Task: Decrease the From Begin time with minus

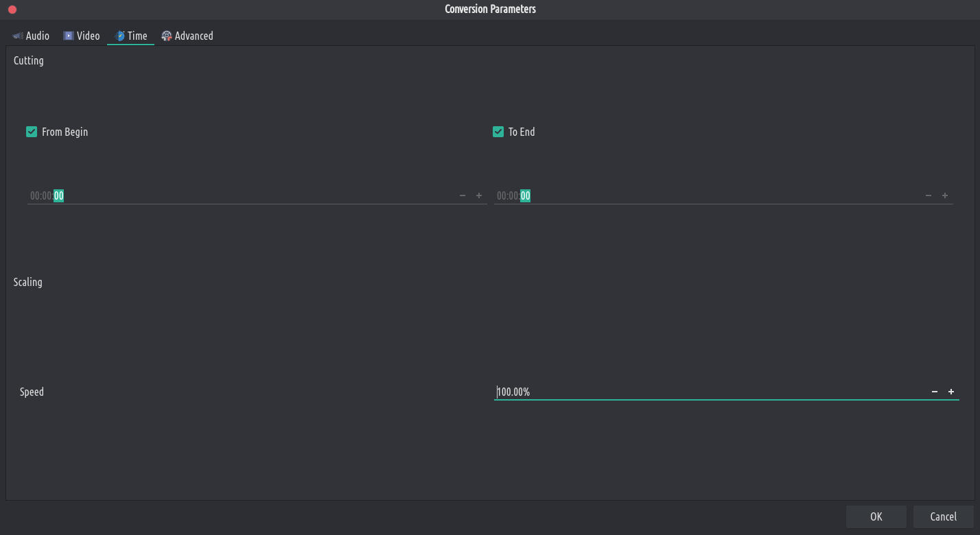Action: pos(463,196)
